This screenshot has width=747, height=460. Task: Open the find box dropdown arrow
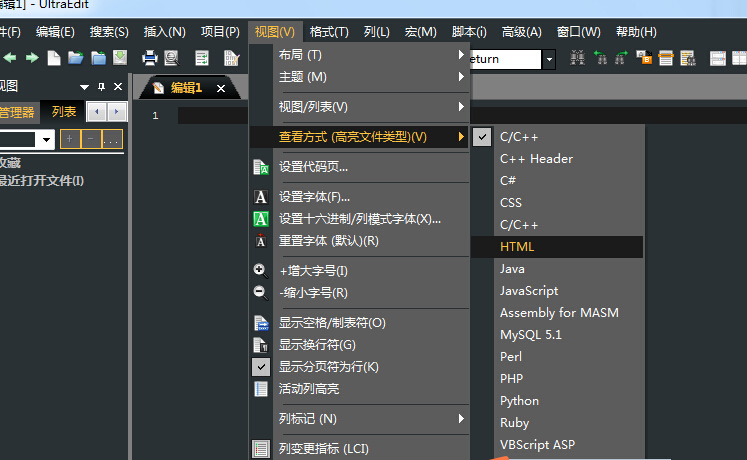tap(549, 60)
